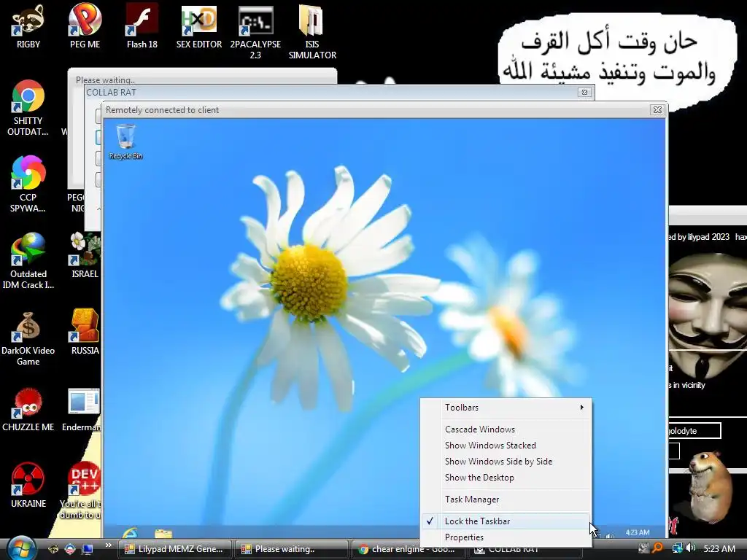Viewport: 747px width, 560px height.
Task: Open the HxD hex editor desktop icon
Action: point(199,26)
